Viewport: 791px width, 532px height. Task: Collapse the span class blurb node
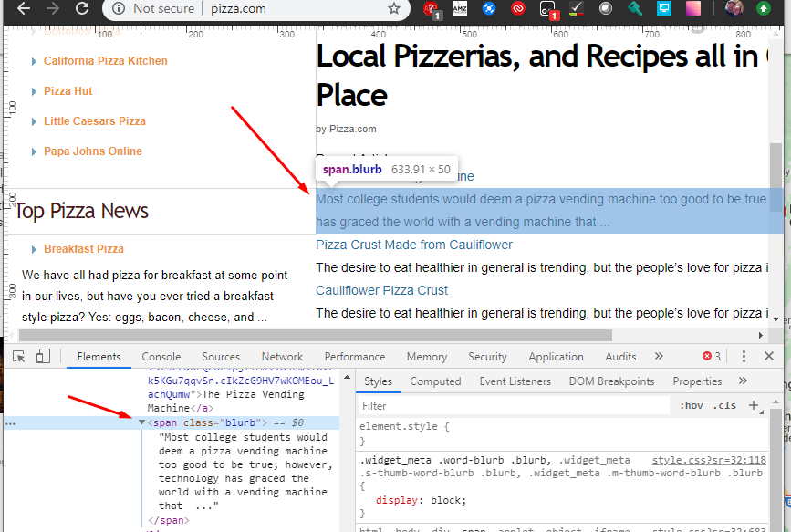click(141, 422)
